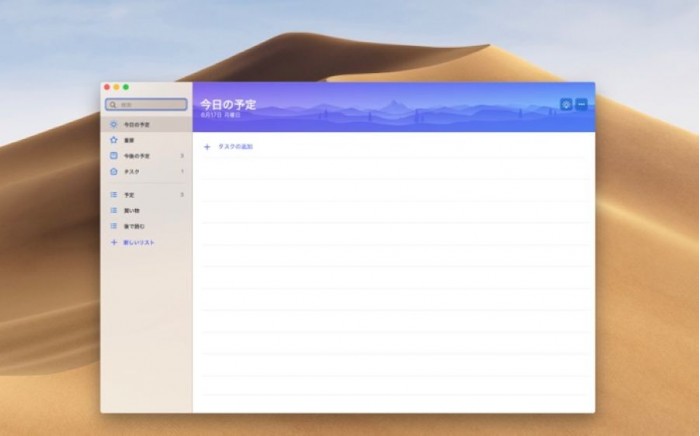Viewport: 700px width, 436px height.
Task: Click the list icon beside 買い物
Action: point(113,211)
